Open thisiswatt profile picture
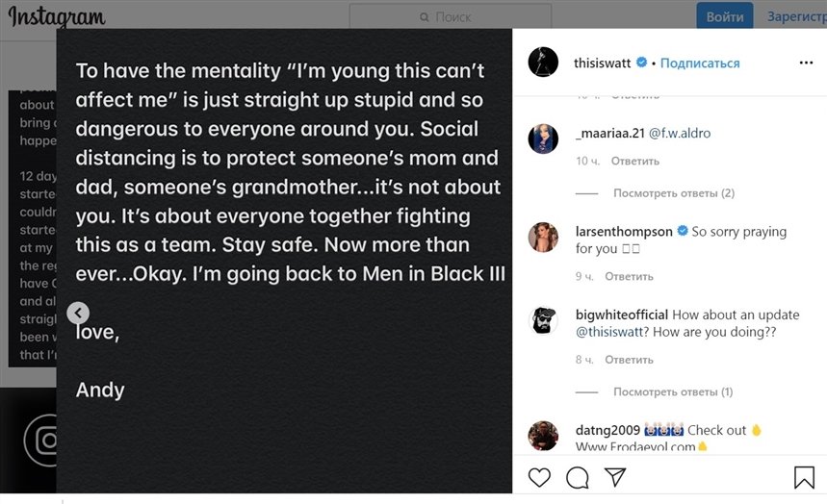The height and width of the screenshot is (504, 827). tap(543, 63)
